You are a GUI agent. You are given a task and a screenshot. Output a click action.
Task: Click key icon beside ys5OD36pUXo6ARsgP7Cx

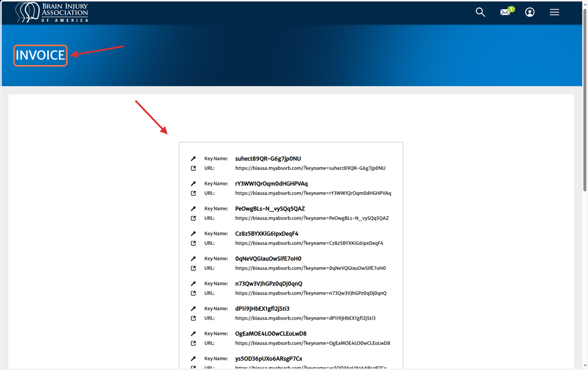[193, 358]
